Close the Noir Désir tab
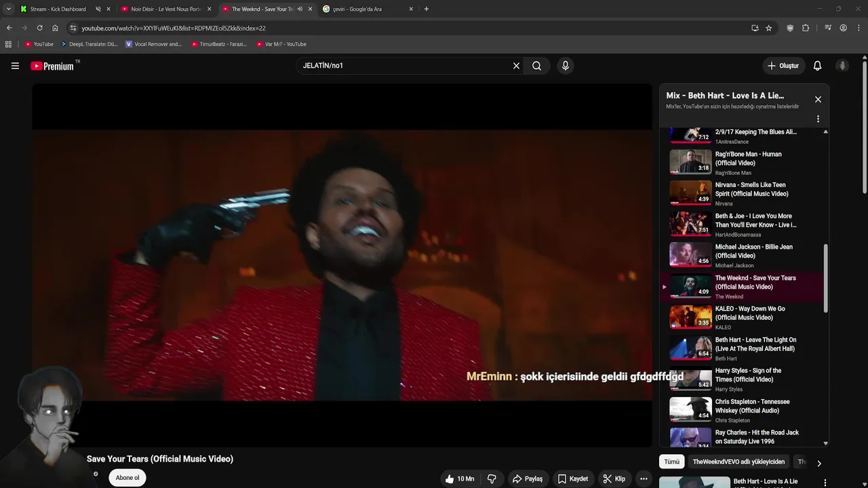Screen dimensions: 868x488 click(209, 9)
